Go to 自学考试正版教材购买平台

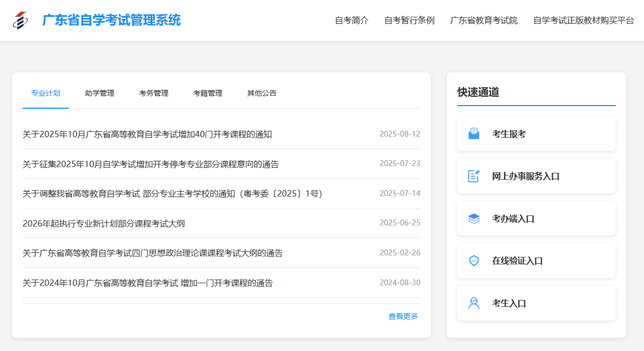[584, 20]
